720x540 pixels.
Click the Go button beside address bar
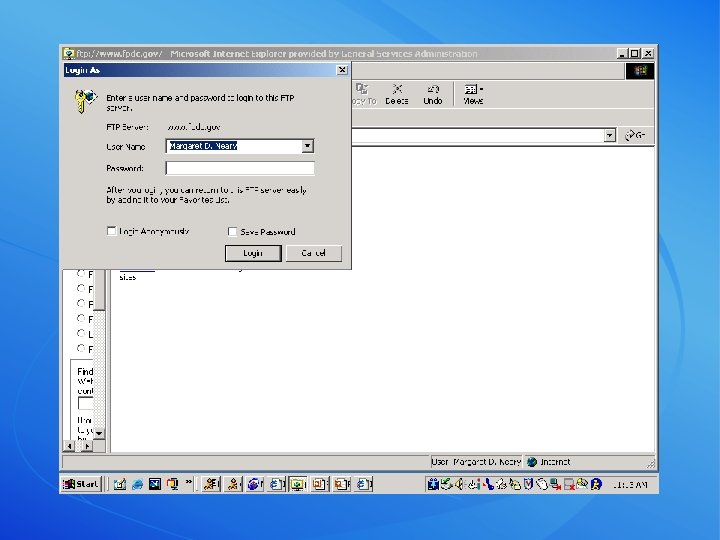(x=636, y=135)
